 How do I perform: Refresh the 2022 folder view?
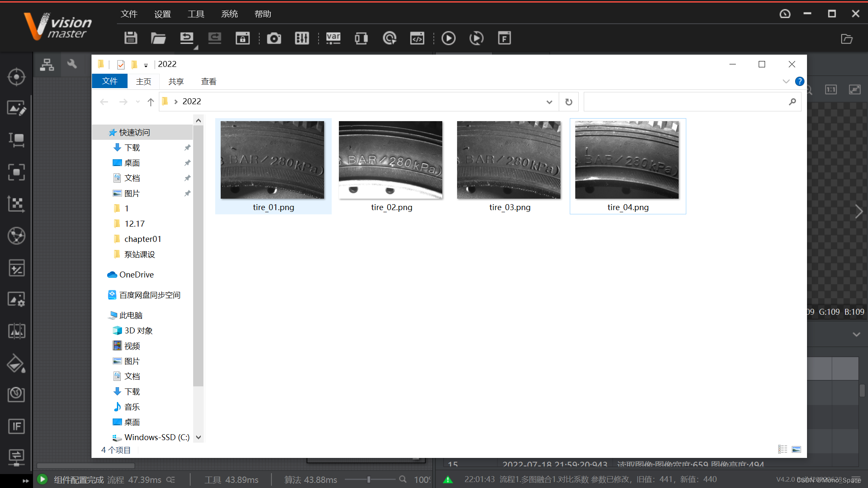tap(568, 102)
